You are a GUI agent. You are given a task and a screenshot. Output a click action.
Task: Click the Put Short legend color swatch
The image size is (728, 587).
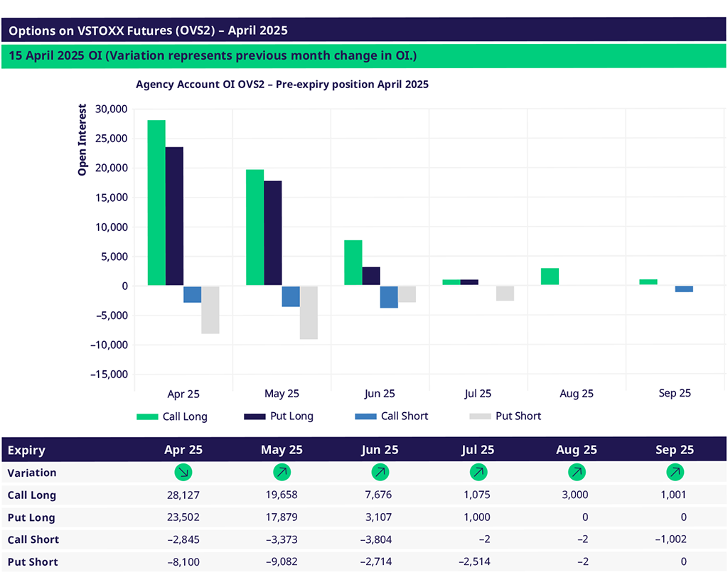[479, 416]
